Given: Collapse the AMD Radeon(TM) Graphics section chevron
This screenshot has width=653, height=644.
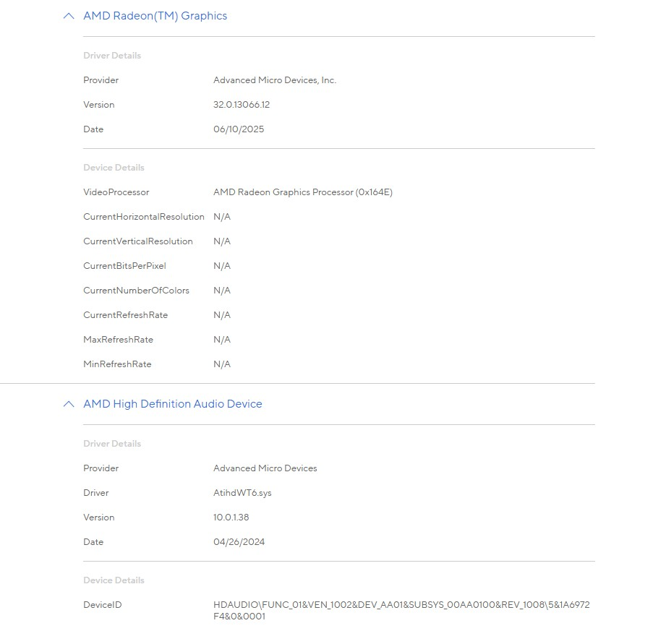Looking at the screenshot, I should coord(69,16).
